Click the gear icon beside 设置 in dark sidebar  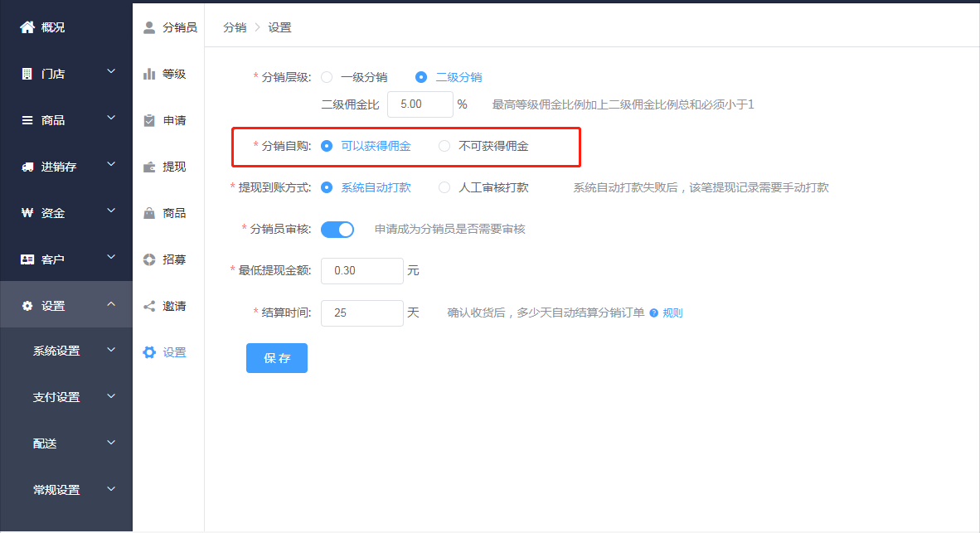[27, 306]
